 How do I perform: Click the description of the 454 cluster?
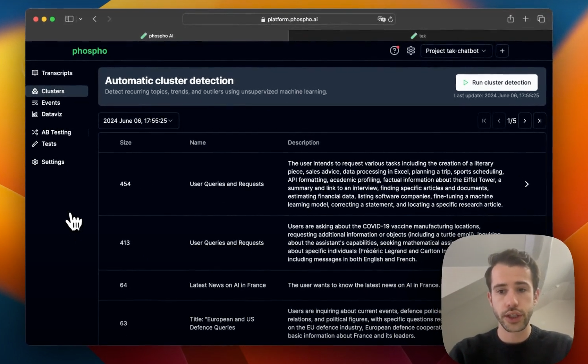[396, 184]
